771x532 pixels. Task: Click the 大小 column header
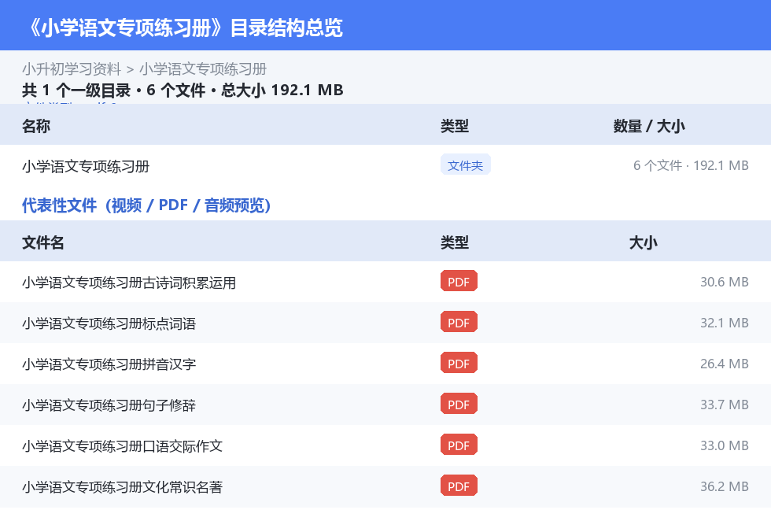644,242
